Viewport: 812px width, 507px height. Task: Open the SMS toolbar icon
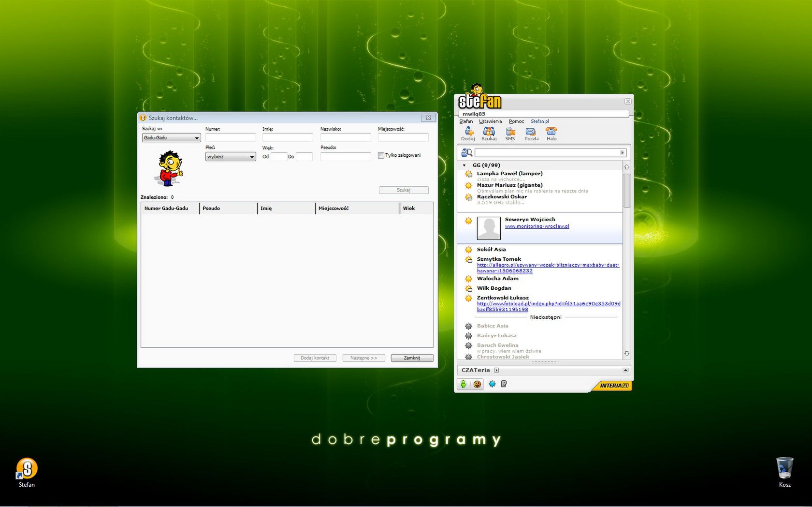[x=510, y=132]
